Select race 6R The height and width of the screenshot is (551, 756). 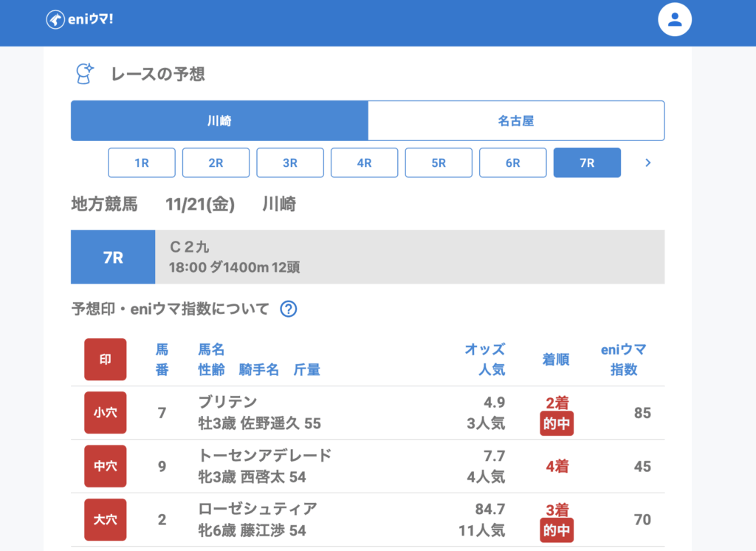513,163
